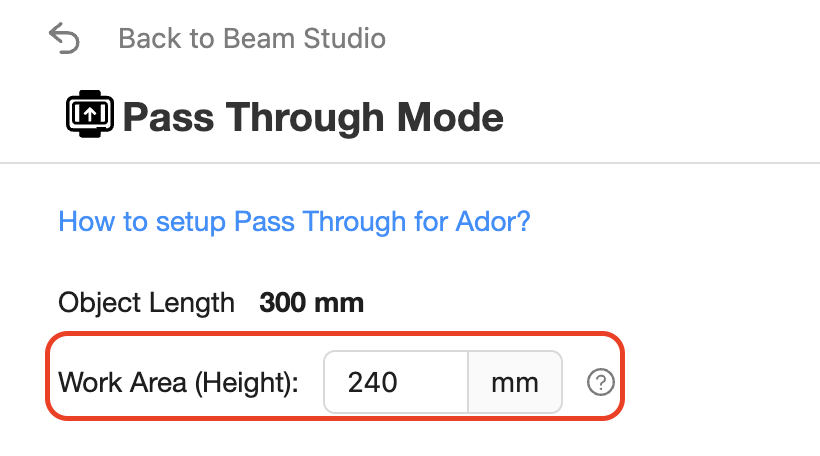
Task: Click the bold '300 mm' length value
Action: click(x=312, y=303)
